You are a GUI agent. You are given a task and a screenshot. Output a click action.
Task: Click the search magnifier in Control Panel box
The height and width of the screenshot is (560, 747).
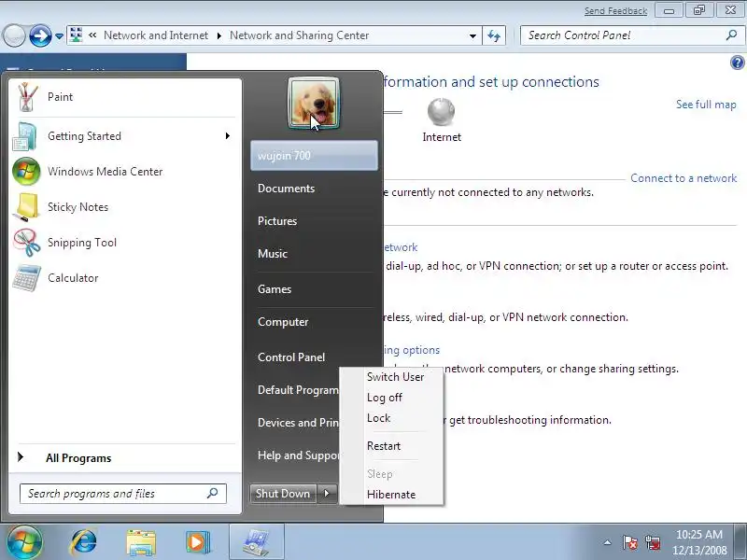point(731,35)
